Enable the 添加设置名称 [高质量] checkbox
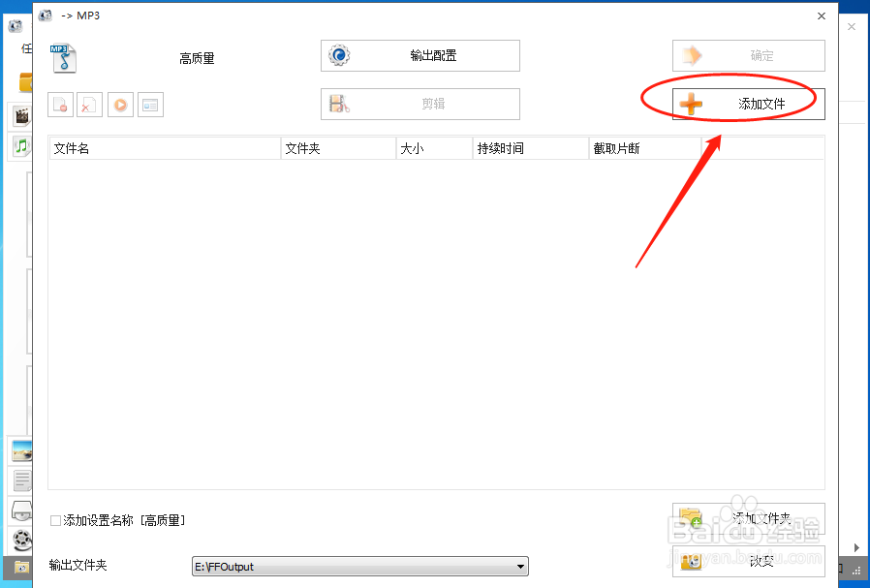 click(x=56, y=520)
